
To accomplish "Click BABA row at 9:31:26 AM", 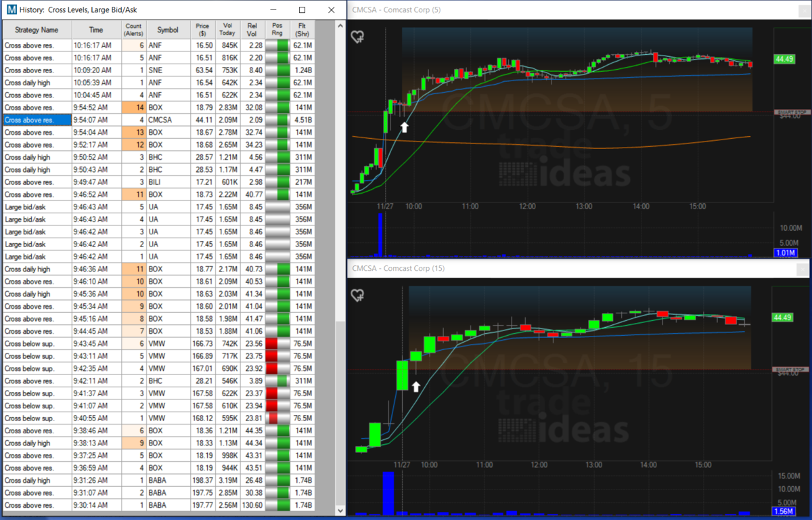I will (158, 481).
